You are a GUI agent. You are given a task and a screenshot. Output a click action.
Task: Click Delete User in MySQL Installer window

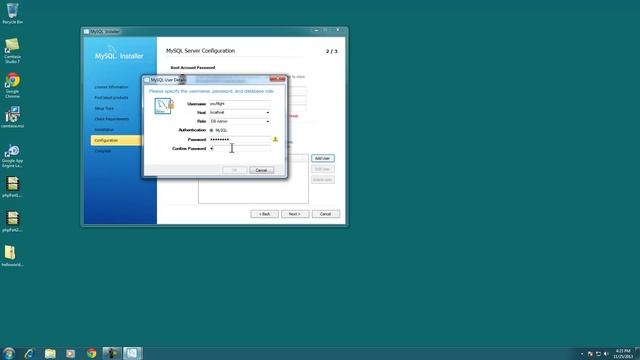point(322,180)
